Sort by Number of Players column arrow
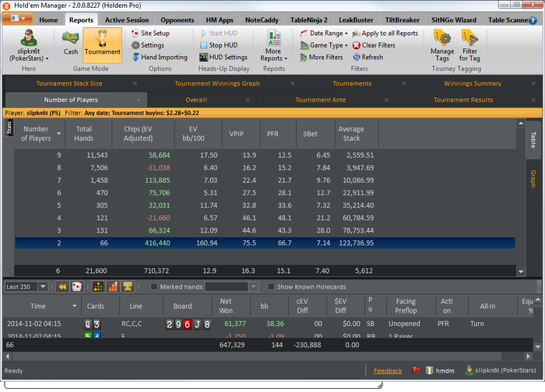545x392 pixels. [x=58, y=134]
